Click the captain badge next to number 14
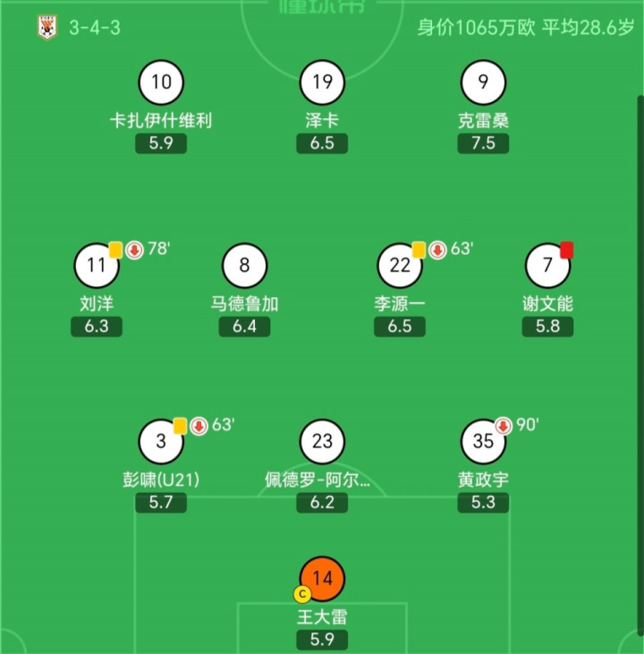The width and height of the screenshot is (644, 654). (x=302, y=593)
